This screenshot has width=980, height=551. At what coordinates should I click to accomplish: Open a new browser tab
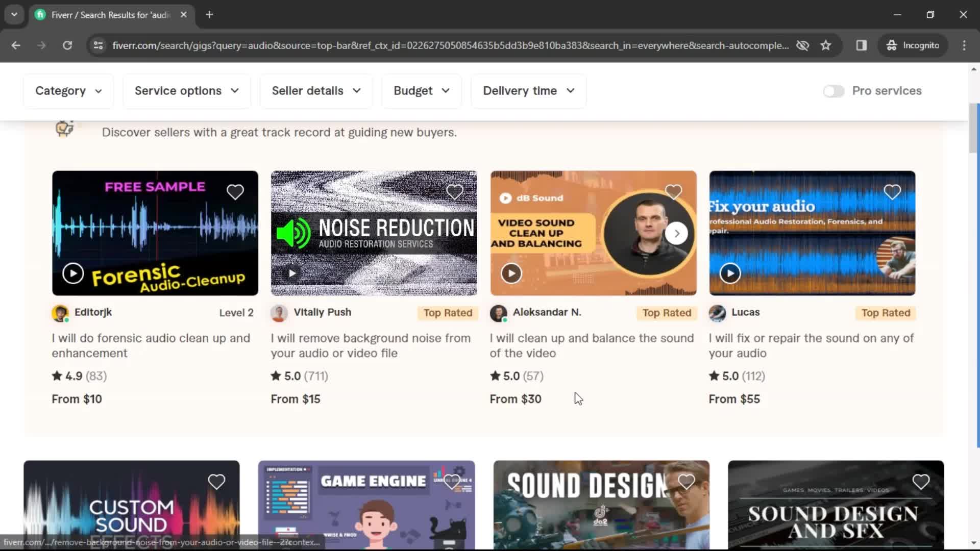point(209,15)
